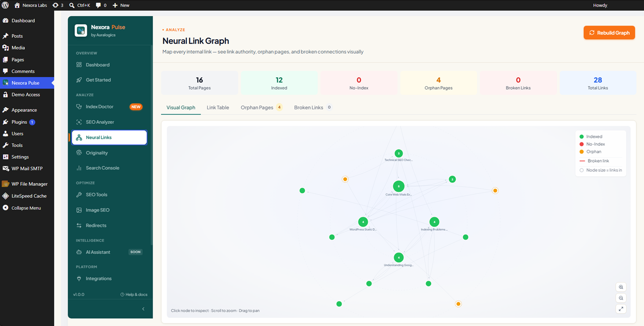Click the New content button
The height and width of the screenshot is (326, 644).
121,5
